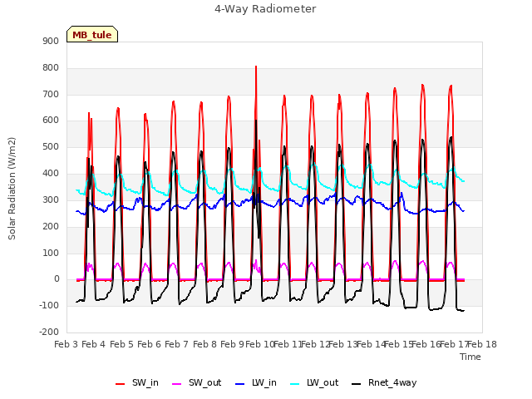Click the Feb 3 x-axis label
532x399 pixels.
click(x=66, y=344)
